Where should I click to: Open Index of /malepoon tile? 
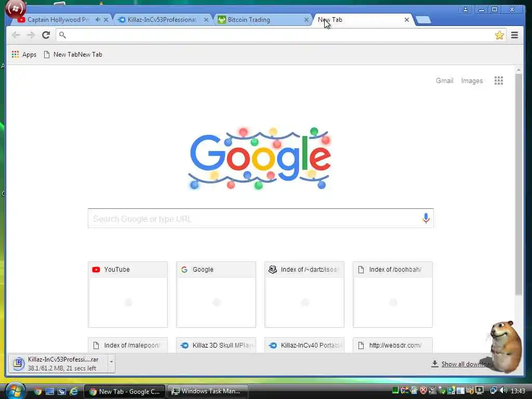[128, 345]
